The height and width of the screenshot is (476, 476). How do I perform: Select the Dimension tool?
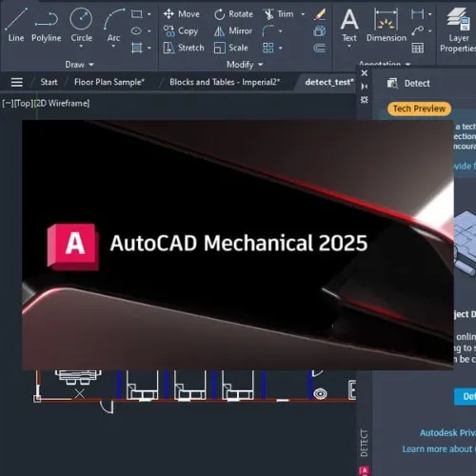tap(387, 25)
